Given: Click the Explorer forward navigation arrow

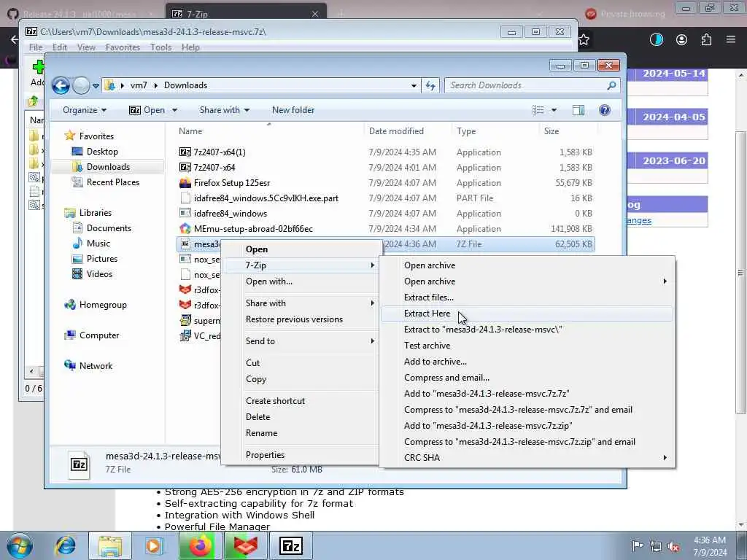Looking at the screenshot, I should click(81, 86).
